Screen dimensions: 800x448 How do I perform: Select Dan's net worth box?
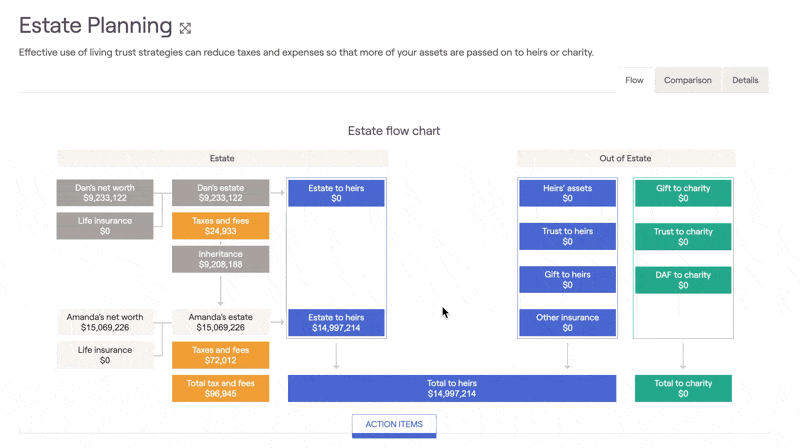tap(105, 193)
